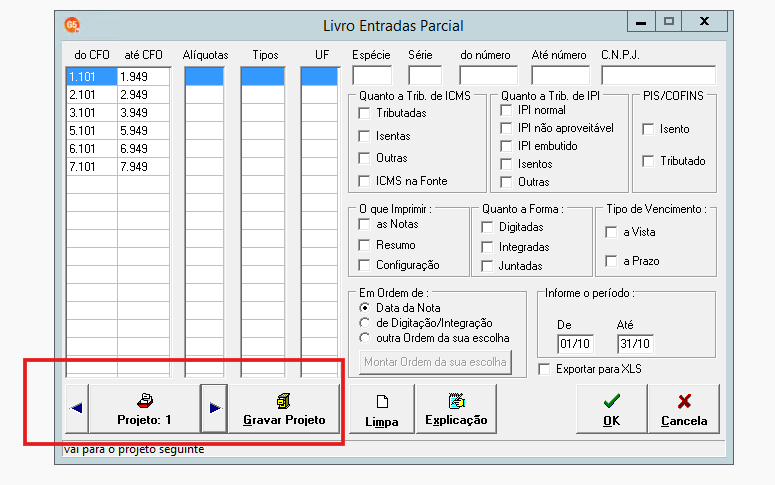Enable Exportar para XLS checkbox
Screen dimensions: 775x485
544,369
